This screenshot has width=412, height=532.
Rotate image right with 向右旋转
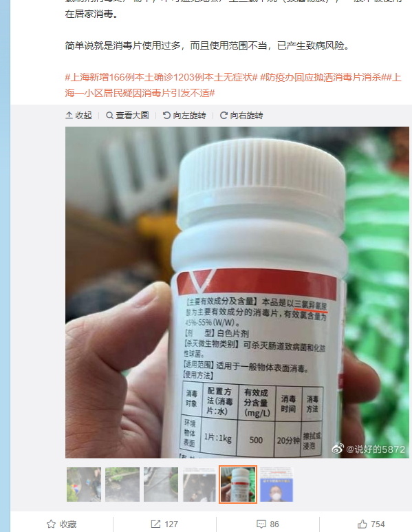coord(241,116)
